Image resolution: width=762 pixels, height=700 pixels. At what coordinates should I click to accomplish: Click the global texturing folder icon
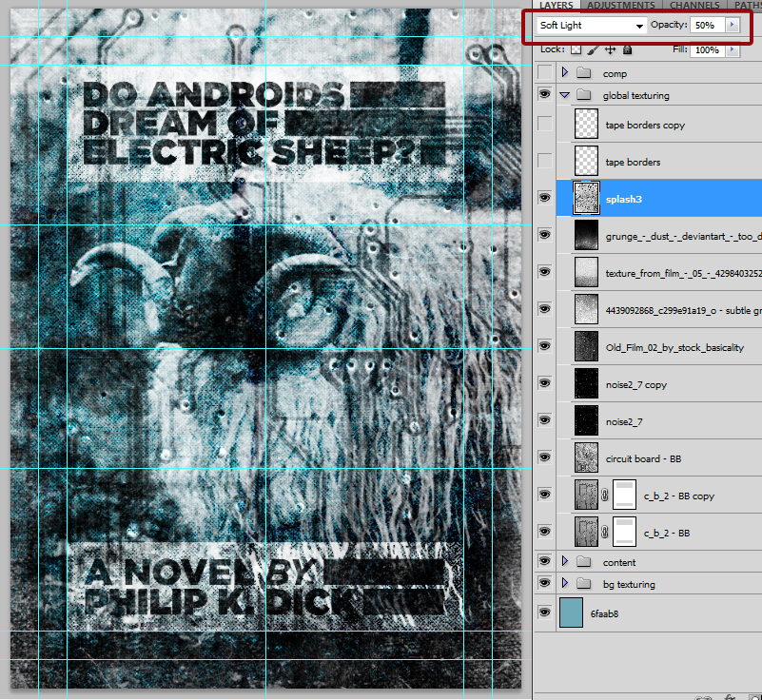tap(584, 95)
